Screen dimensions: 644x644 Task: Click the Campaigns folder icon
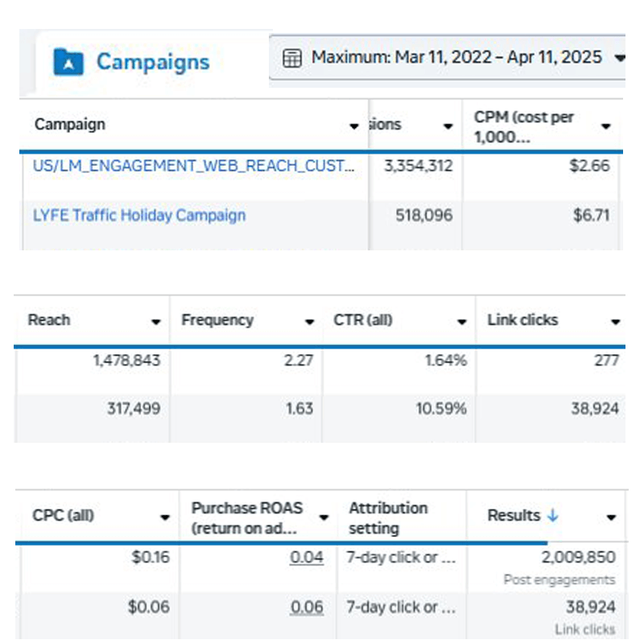click(x=68, y=61)
